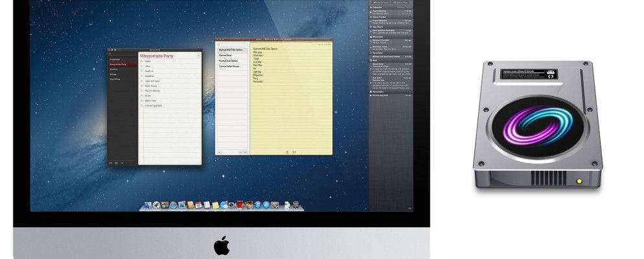Open Safari compass icon in Dock
The width and height of the screenshot is (644, 259).
pyautogui.click(x=174, y=205)
